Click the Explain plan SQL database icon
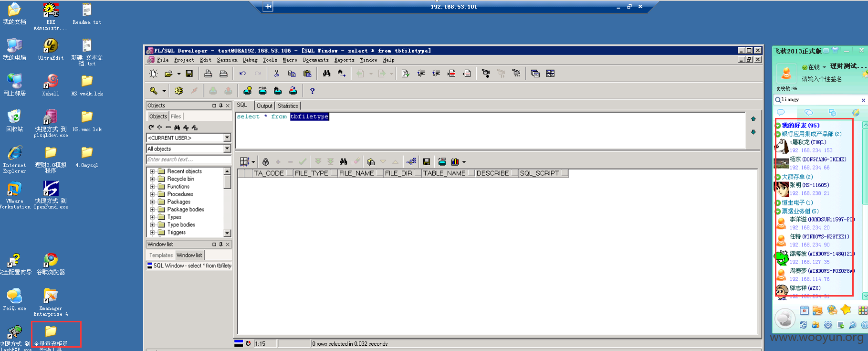868x351 pixels. point(262,91)
